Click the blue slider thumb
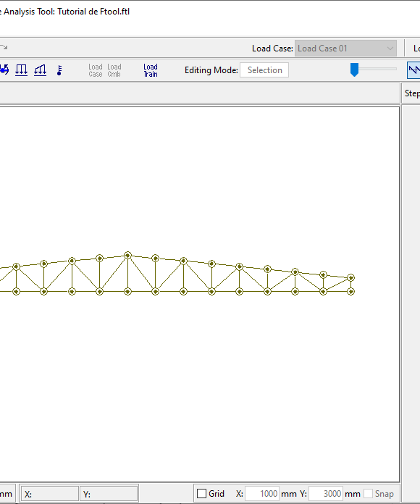The image size is (420, 504). click(354, 70)
